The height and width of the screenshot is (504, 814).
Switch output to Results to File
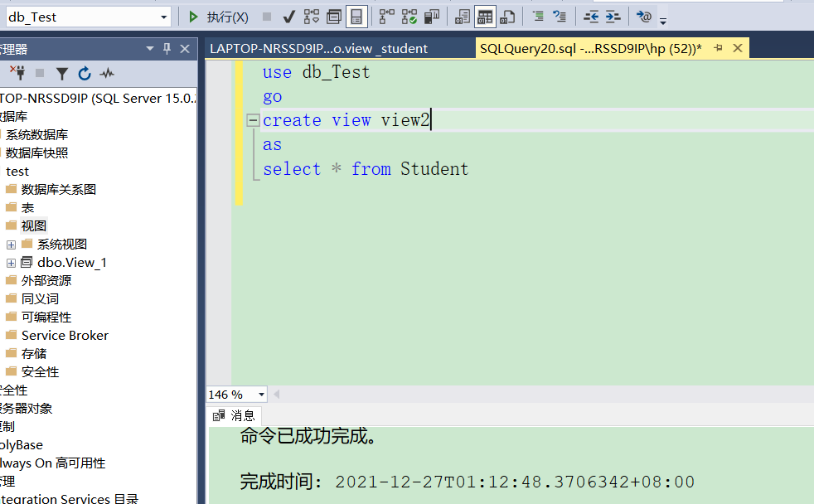(507, 17)
